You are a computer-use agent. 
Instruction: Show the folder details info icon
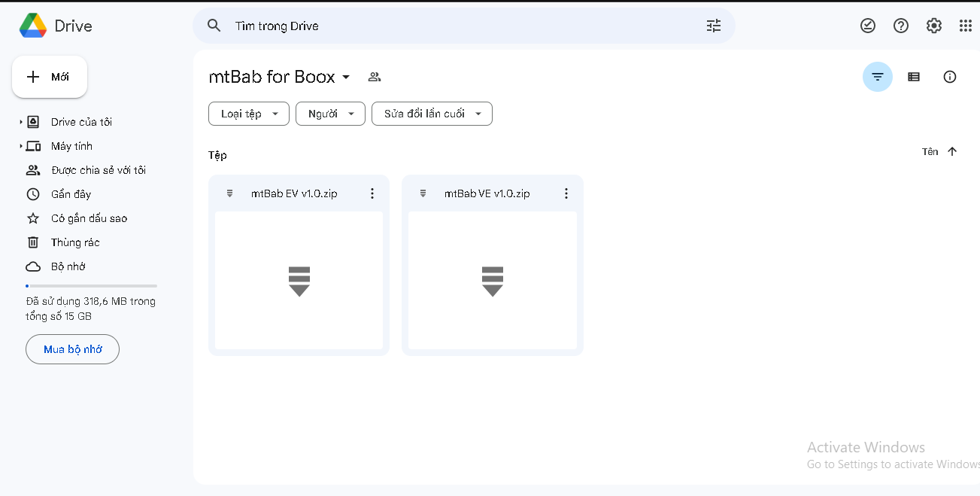(x=949, y=77)
